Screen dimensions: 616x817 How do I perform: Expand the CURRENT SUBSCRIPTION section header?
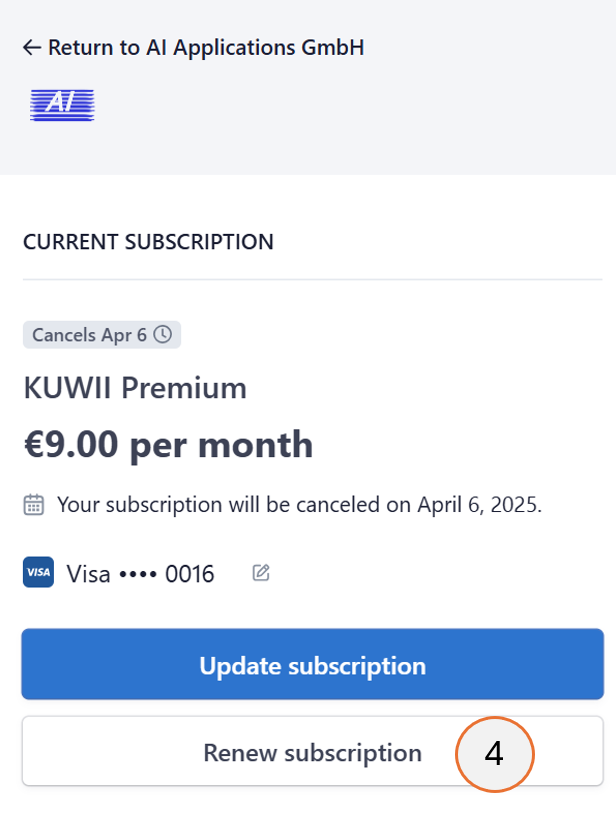(148, 241)
